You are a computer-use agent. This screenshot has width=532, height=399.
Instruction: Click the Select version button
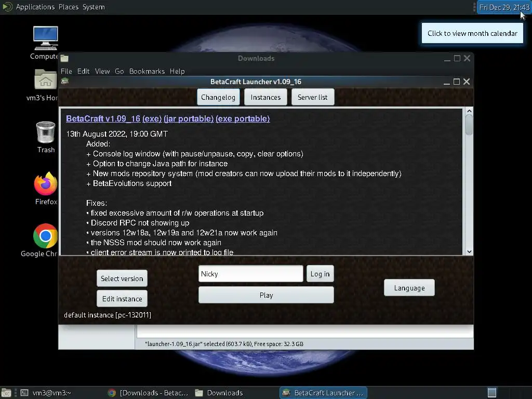pyautogui.click(x=122, y=278)
